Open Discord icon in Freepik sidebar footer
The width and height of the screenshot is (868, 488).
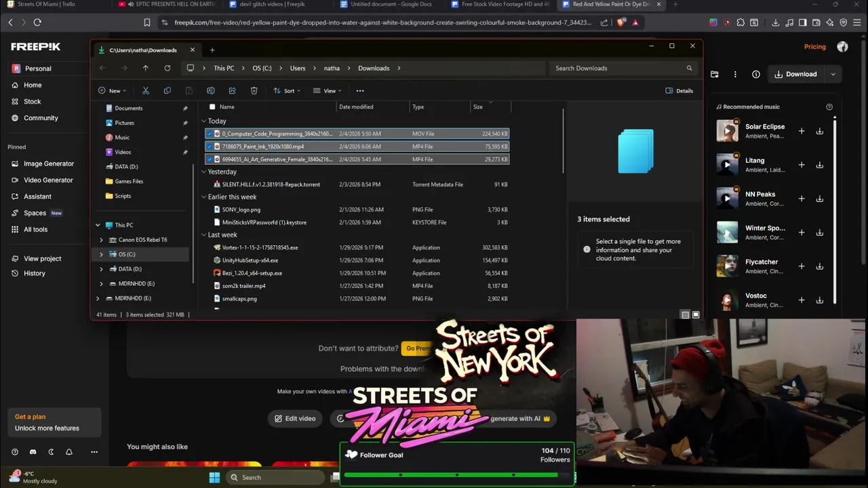coord(33,452)
